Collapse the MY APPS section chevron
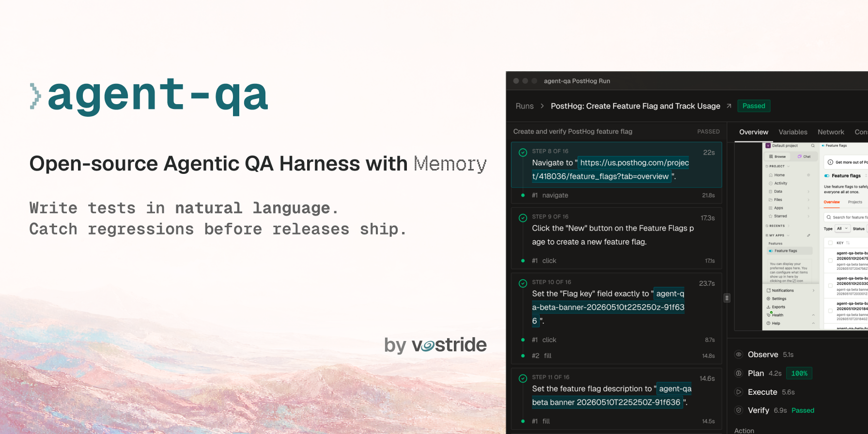Viewport: 868px width, 434px height. click(788, 235)
